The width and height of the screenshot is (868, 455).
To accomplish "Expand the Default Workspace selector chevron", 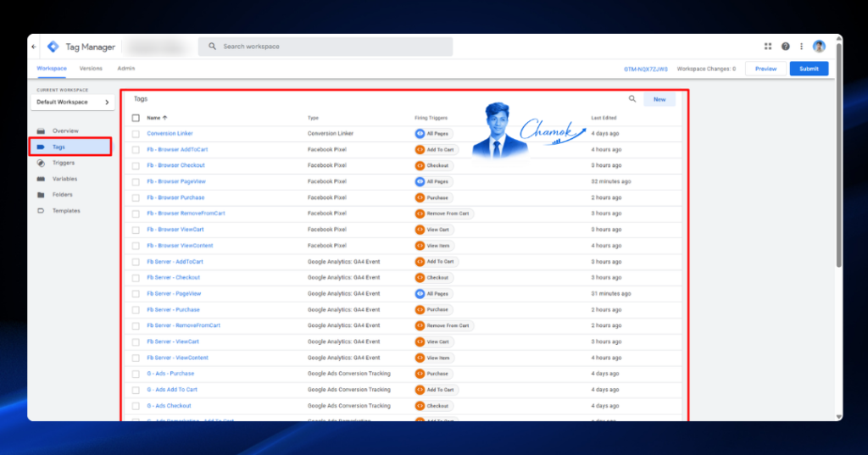I will pyautogui.click(x=107, y=103).
